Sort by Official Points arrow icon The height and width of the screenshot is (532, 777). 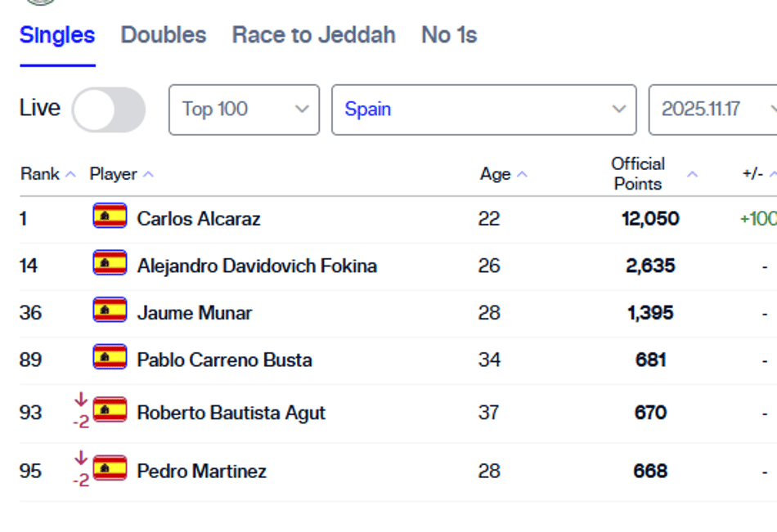pos(693,174)
